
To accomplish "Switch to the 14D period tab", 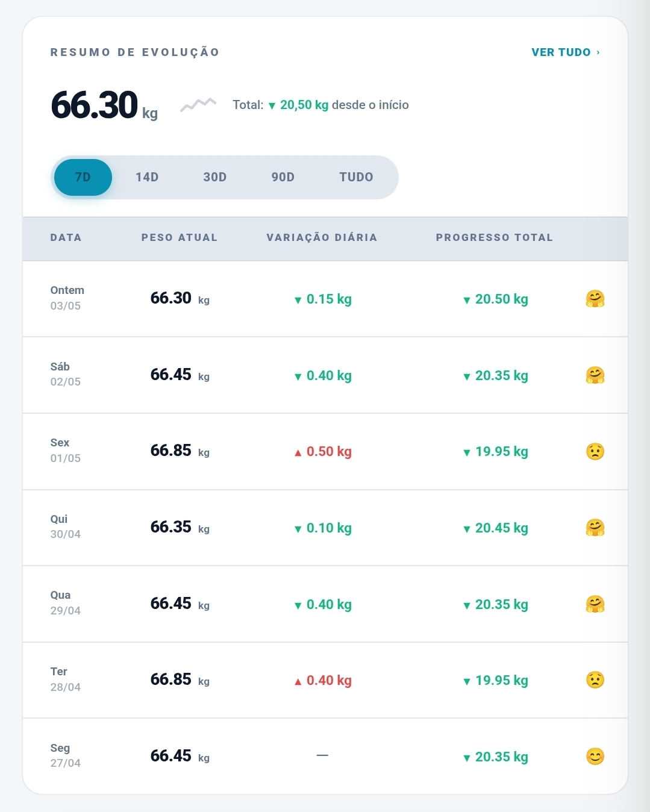I will tap(147, 177).
